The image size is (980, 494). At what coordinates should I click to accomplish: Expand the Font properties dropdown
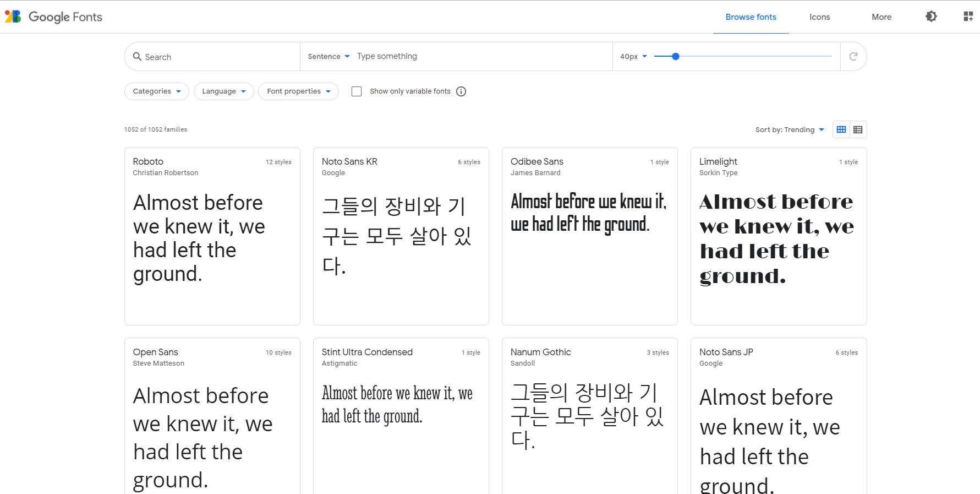(x=299, y=91)
